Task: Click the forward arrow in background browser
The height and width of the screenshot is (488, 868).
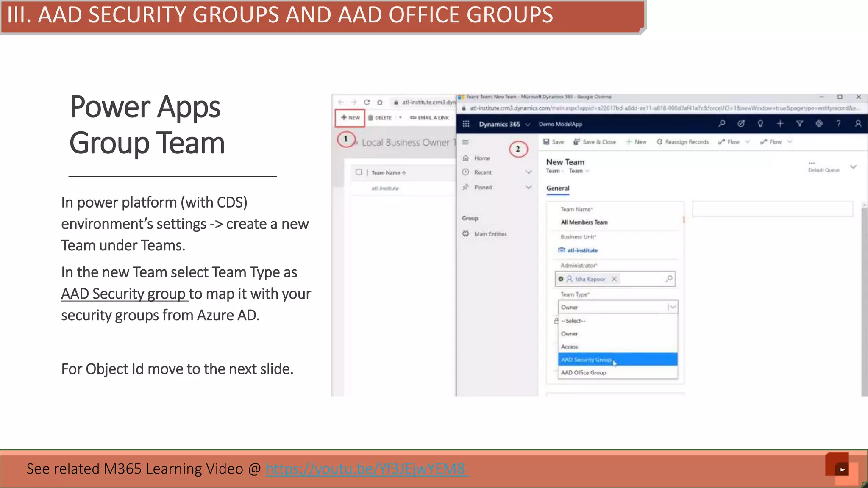Action: (353, 102)
